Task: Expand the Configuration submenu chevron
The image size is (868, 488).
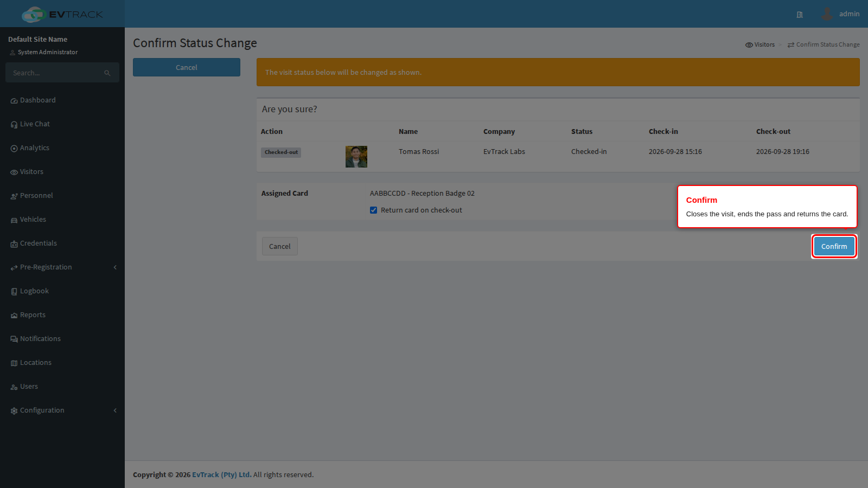Action: (115, 410)
